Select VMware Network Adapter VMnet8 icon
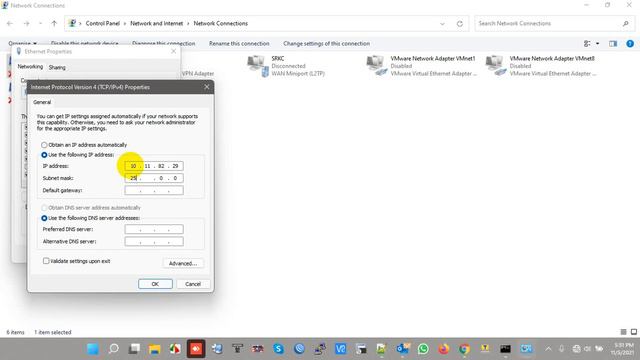The image size is (640, 360). tap(496, 66)
